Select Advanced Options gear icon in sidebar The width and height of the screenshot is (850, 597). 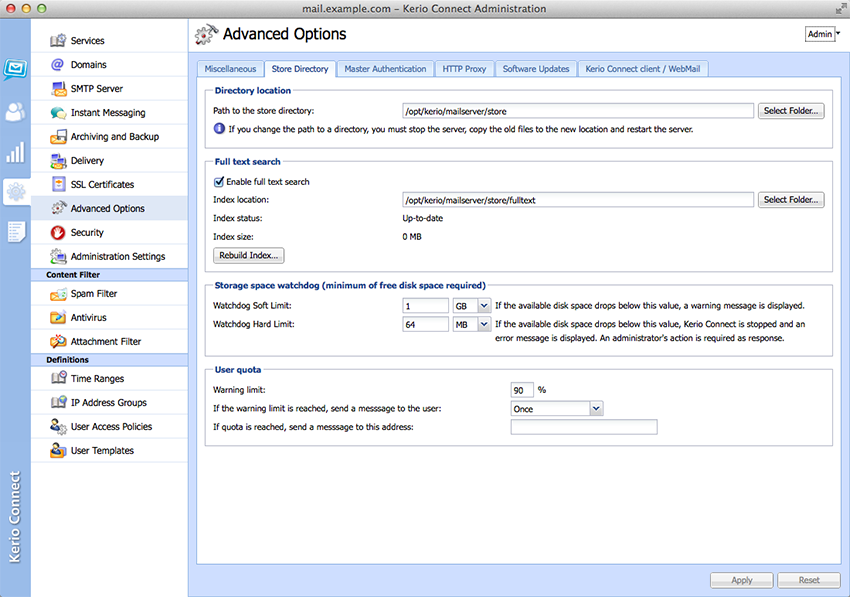point(58,208)
